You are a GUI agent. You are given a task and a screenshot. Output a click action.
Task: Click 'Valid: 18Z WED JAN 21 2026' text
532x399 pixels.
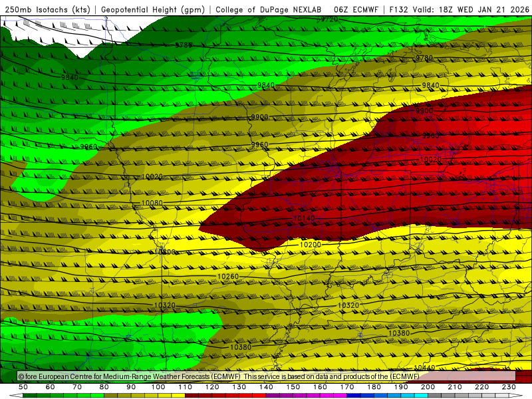[x=471, y=10]
